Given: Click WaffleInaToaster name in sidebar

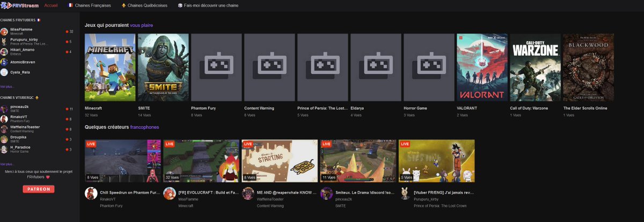Looking at the screenshot, I should [25, 127].
